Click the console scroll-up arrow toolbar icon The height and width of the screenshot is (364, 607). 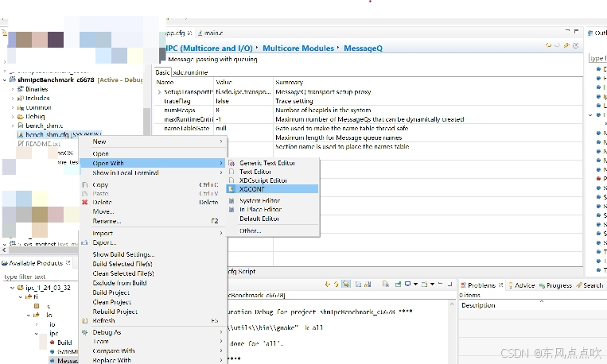coord(337,285)
